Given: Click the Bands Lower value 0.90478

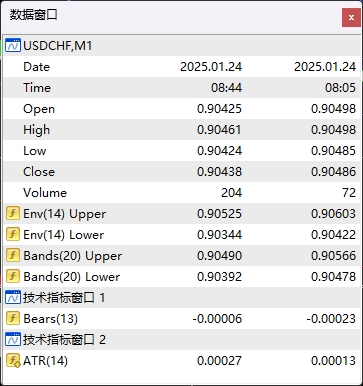Looking at the screenshot, I should [333, 277].
